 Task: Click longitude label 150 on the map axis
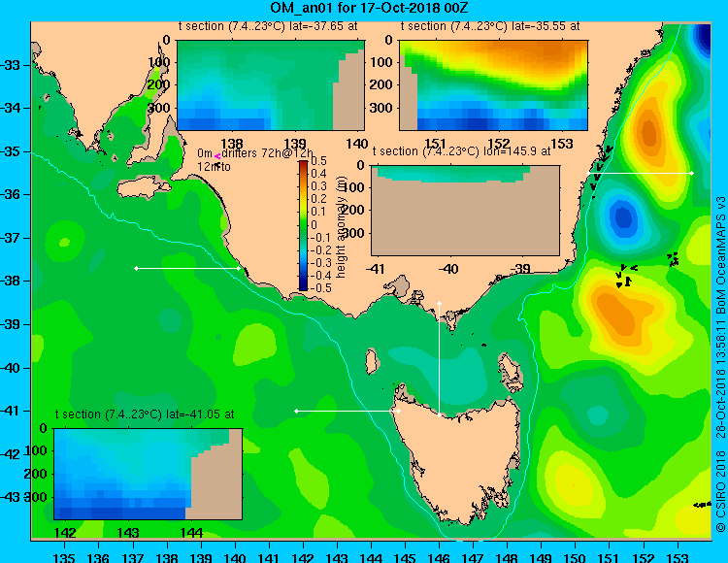(575, 558)
